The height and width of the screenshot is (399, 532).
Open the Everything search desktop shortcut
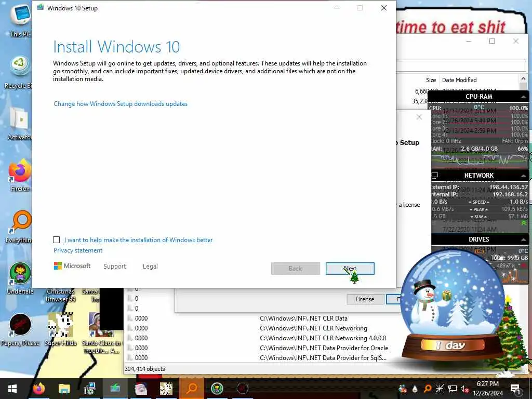(20, 228)
